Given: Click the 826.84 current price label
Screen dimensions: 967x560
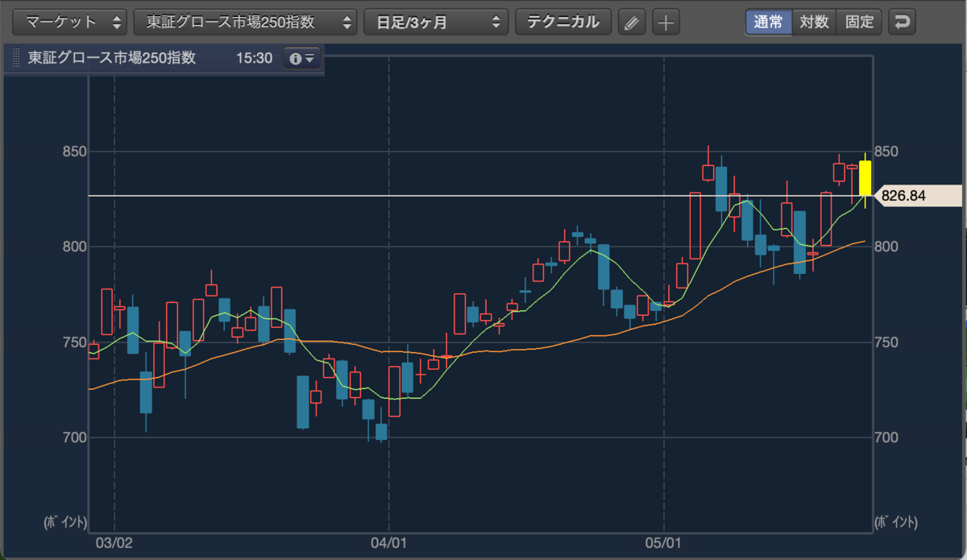Looking at the screenshot, I should (x=917, y=196).
